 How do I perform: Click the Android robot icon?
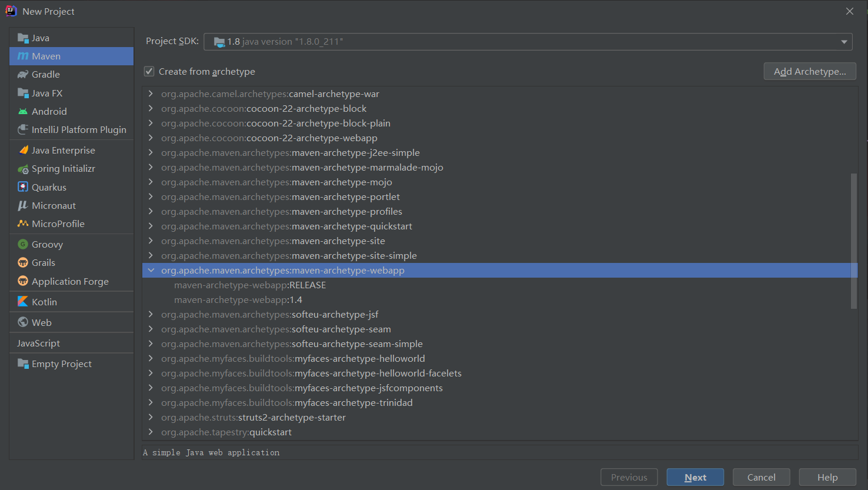(23, 112)
